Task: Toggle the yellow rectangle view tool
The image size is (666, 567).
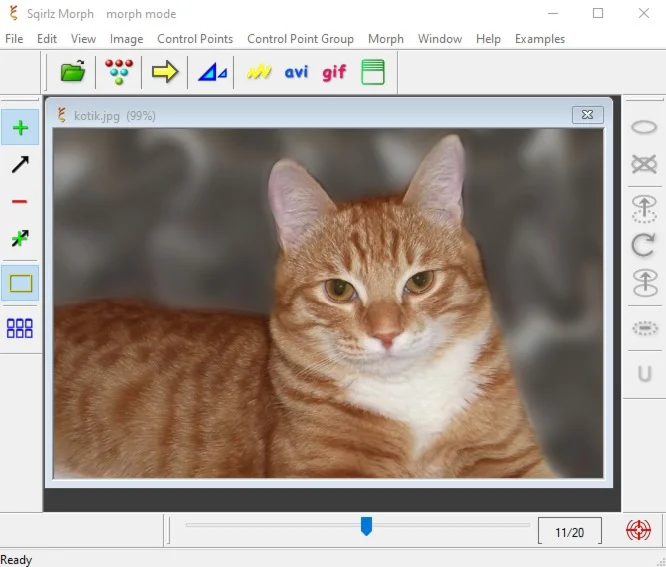Action: [20, 283]
